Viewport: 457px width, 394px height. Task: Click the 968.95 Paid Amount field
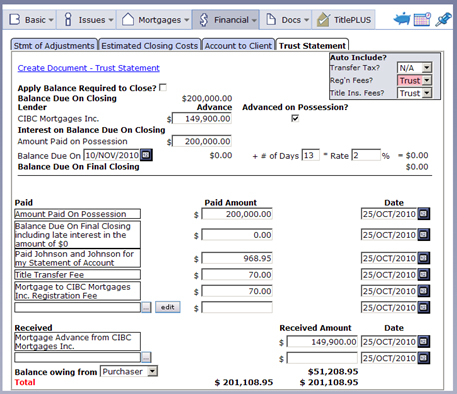pyautogui.click(x=237, y=258)
